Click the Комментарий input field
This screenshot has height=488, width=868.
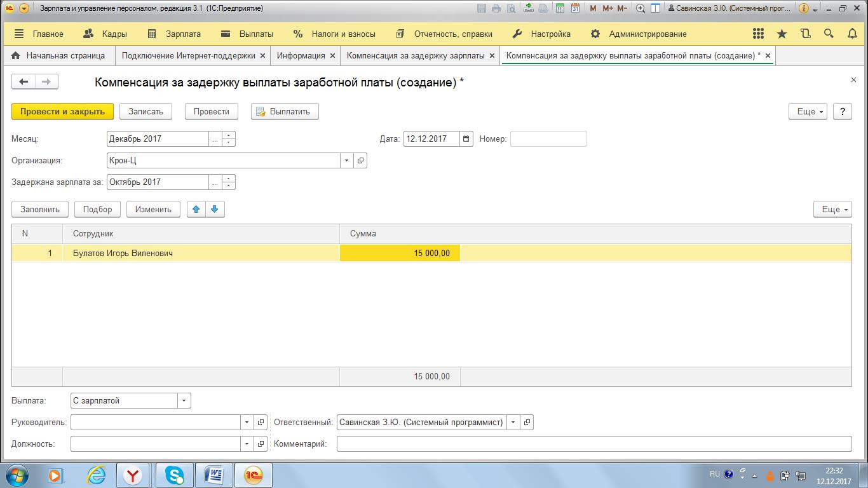[593, 444]
